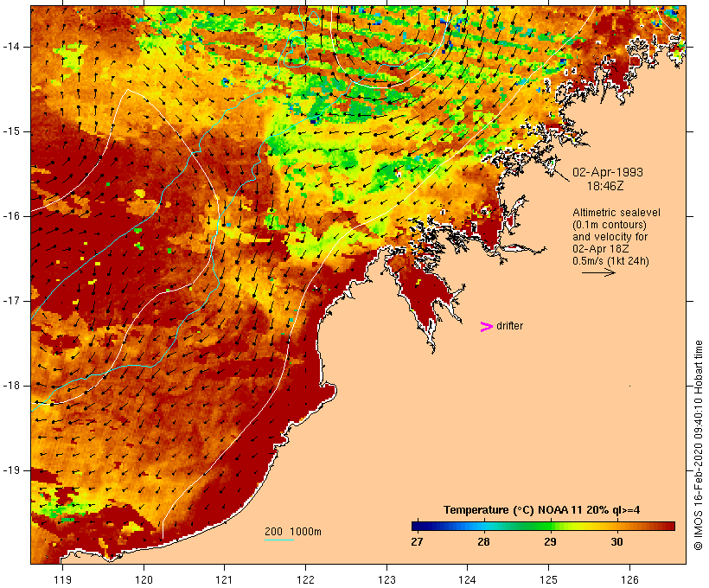Click the 'and velocity for' caption line

tap(610, 237)
